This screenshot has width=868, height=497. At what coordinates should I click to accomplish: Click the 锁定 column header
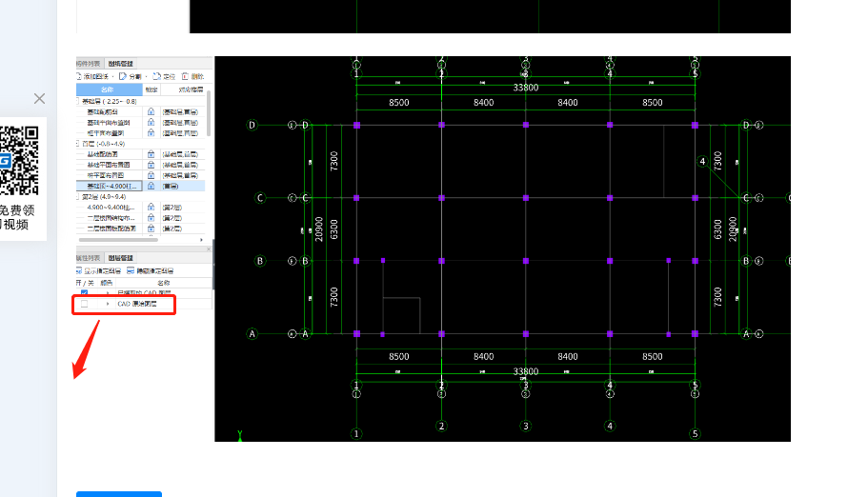(x=151, y=89)
